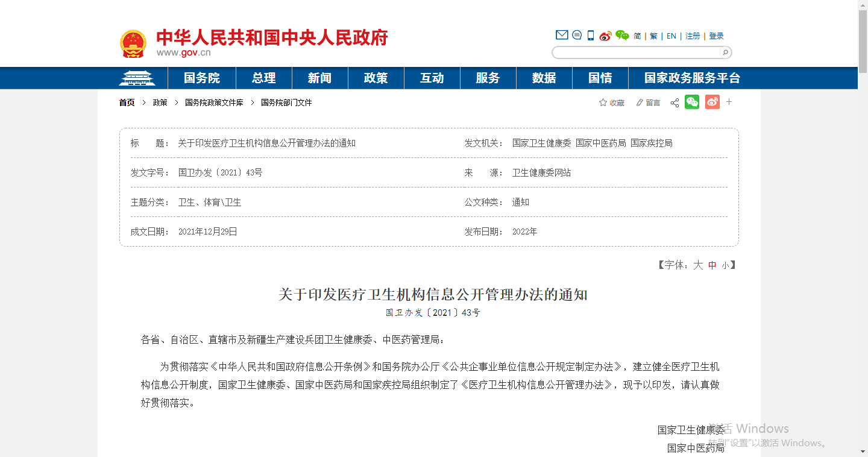Click the magnifier search icon
868x457 pixels.
pyautogui.click(x=725, y=52)
